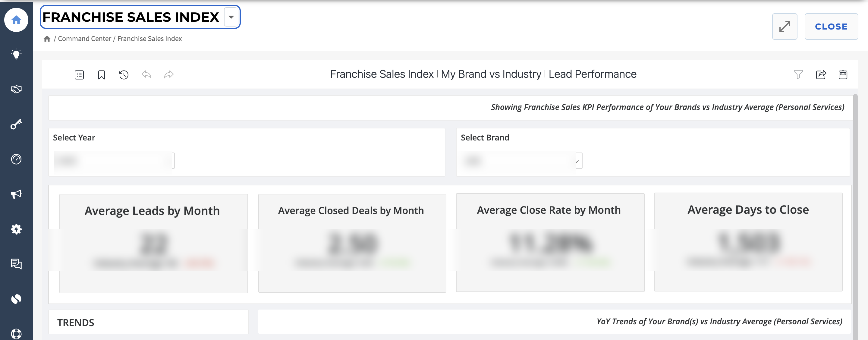The image size is (868, 340).
Task: Click the undo arrow in report toolbar
Action: tap(146, 74)
